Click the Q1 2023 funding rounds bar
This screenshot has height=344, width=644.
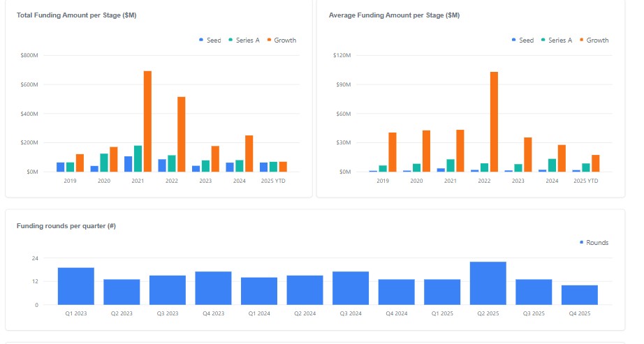click(76, 286)
